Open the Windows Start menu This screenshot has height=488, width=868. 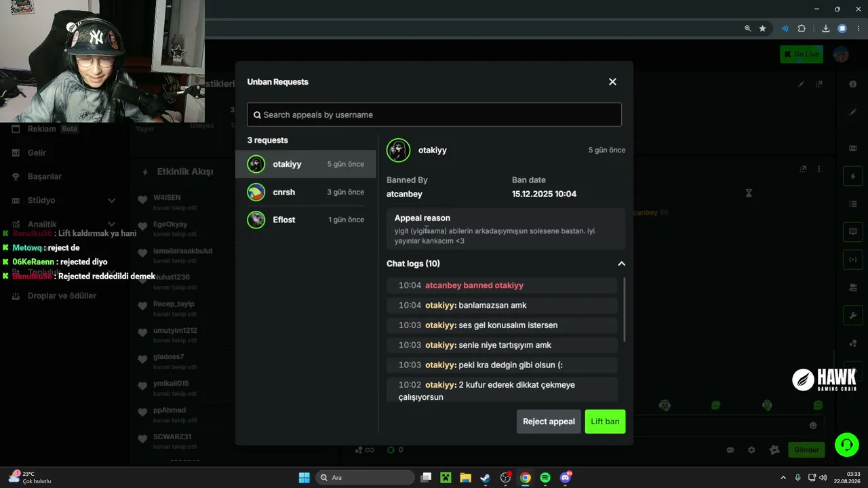click(x=304, y=478)
